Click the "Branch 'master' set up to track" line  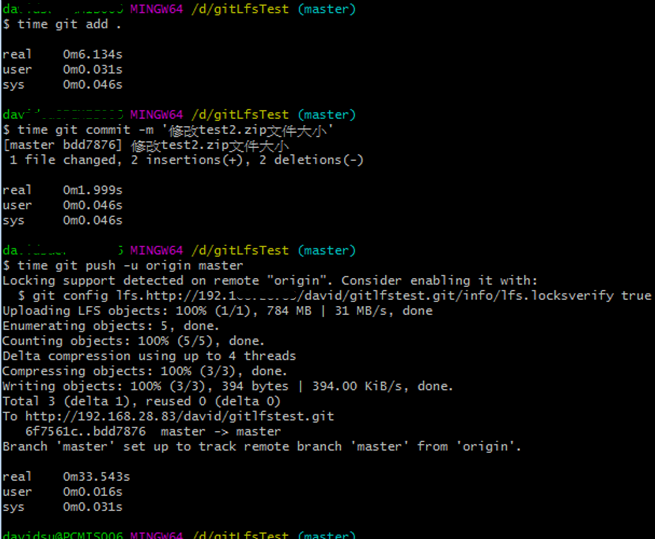click(x=262, y=446)
